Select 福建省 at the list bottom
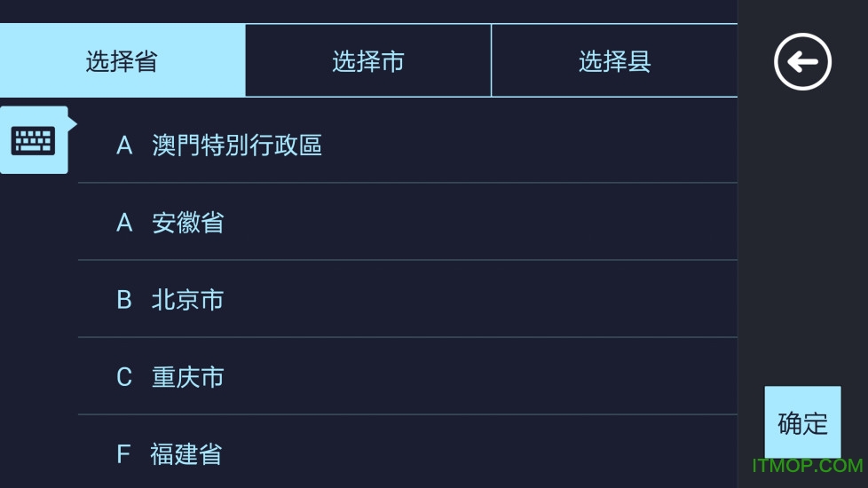Viewport: 868px width, 488px height. 186,454
